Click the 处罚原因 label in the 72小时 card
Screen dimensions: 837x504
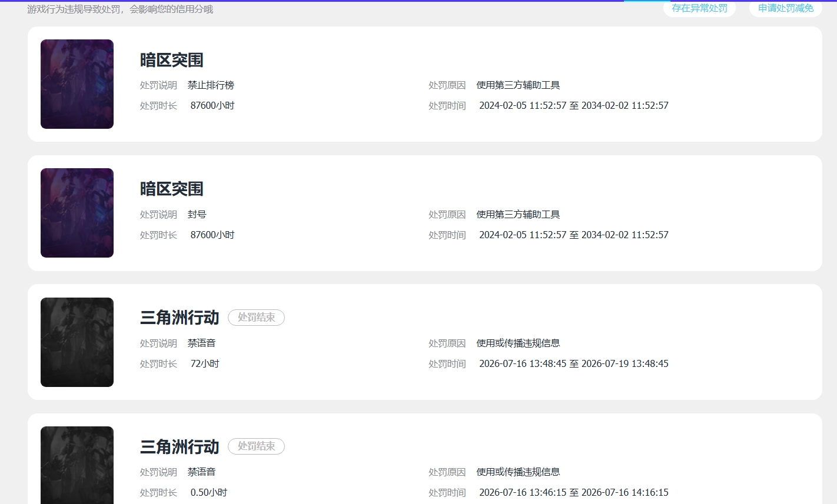pyautogui.click(x=447, y=343)
